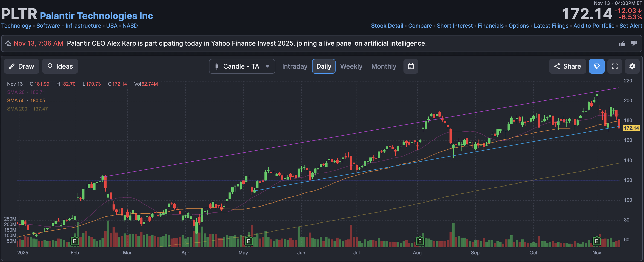Open the Options page link
644x262 pixels.
[x=519, y=26]
